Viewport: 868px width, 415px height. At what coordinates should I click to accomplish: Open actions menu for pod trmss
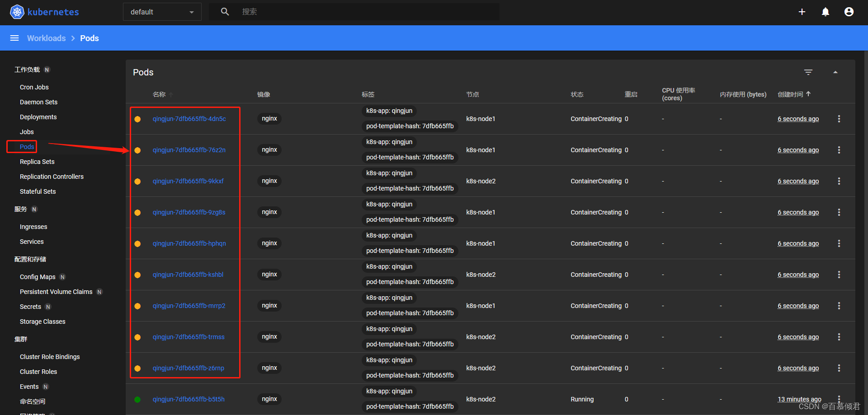(x=839, y=337)
